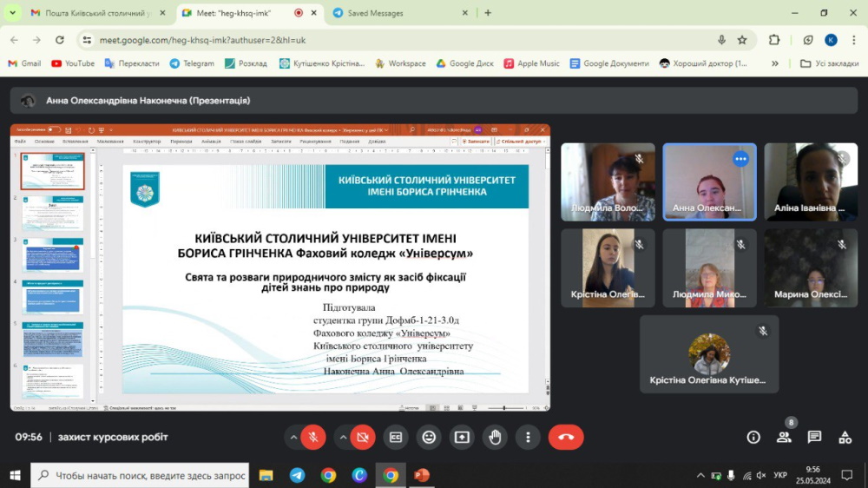Image resolution: width=868 pixels, height=488 pixels.
Task: Open the Apple Music bookmark
Action: point(532,63)
